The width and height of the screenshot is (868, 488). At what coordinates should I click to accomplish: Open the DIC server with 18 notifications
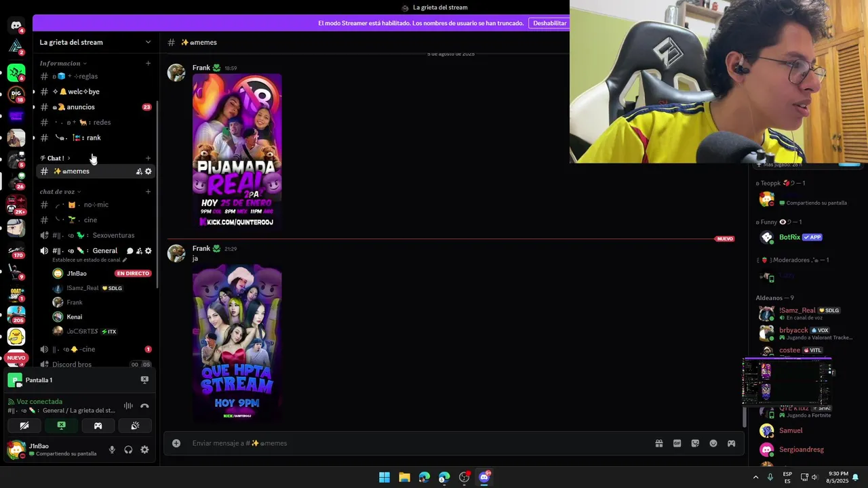tap(16, 94)
